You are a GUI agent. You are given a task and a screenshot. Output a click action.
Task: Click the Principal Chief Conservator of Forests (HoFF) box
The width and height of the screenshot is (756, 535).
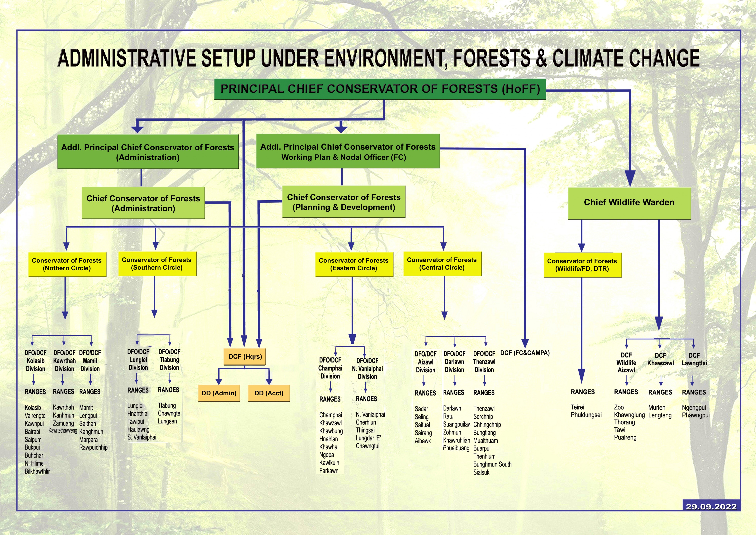[380, 89]
